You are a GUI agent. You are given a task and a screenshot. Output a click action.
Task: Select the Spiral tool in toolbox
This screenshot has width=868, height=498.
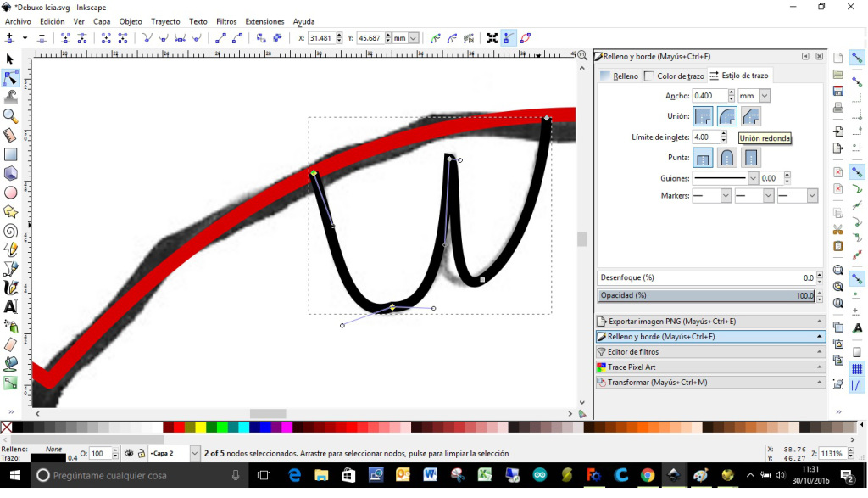tap(10, 230)
